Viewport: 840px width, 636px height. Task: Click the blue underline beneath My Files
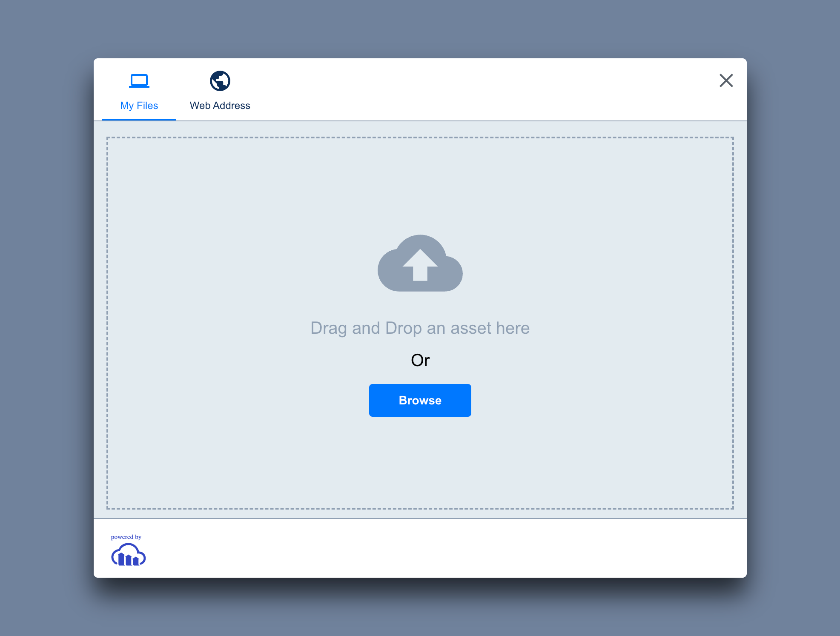139,120
